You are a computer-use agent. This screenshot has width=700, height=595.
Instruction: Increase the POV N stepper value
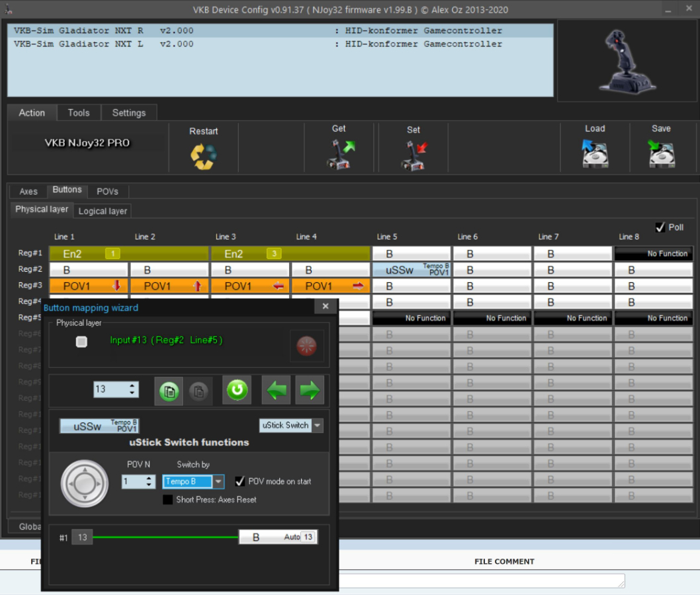coord(149,478)
